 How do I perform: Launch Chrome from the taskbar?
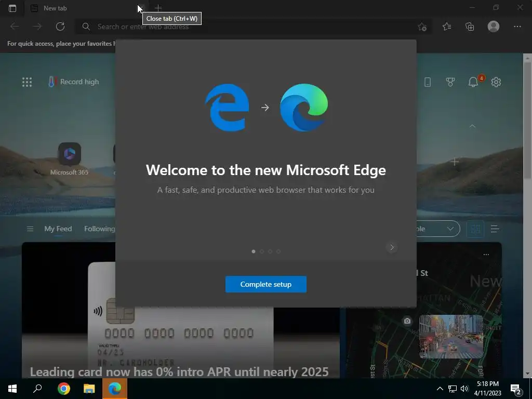click(63, 389)
